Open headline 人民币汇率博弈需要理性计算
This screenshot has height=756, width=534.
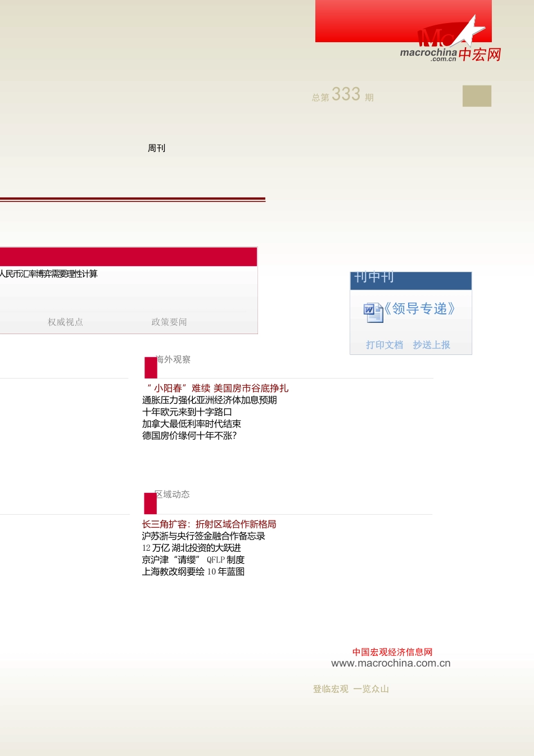[x=49, y=274]
